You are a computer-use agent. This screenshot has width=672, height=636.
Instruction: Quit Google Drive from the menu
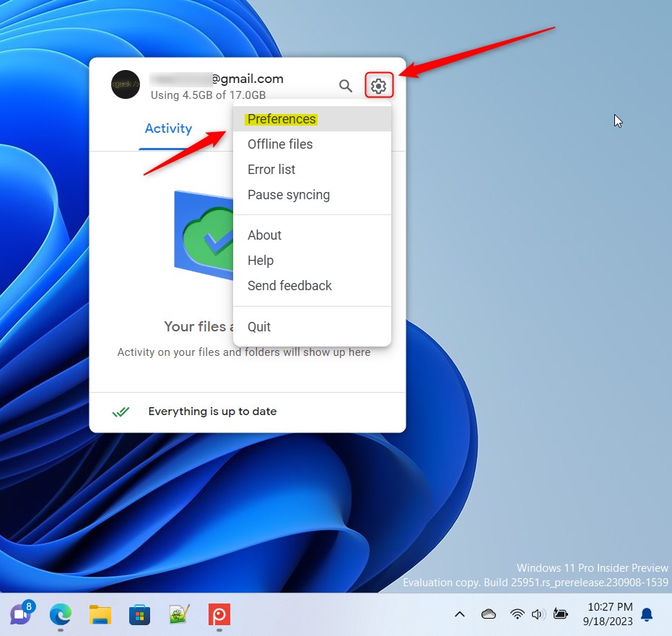pyautogui.click(x=259, y=327)
